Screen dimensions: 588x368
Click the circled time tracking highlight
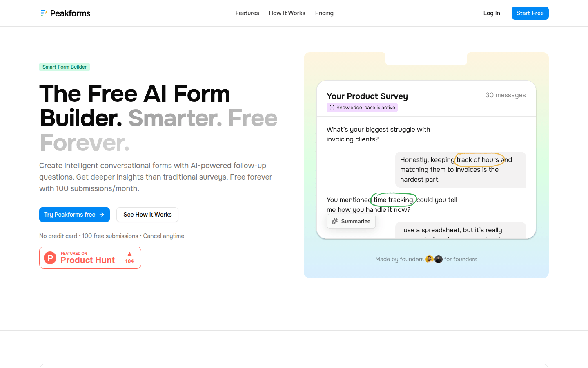(393, 200)
